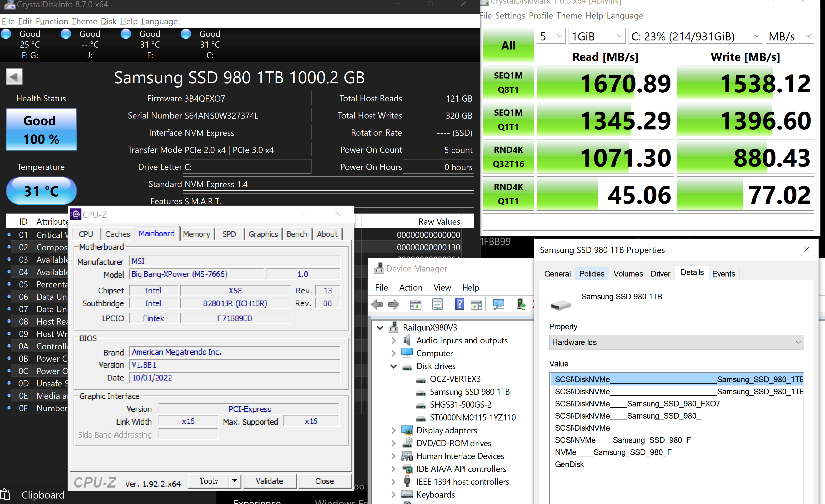Screen dimensions: 825x504
Task: Open the Function menu in CrystalDiskInfo
Action: pyautogui.click(x=52, y=21)
